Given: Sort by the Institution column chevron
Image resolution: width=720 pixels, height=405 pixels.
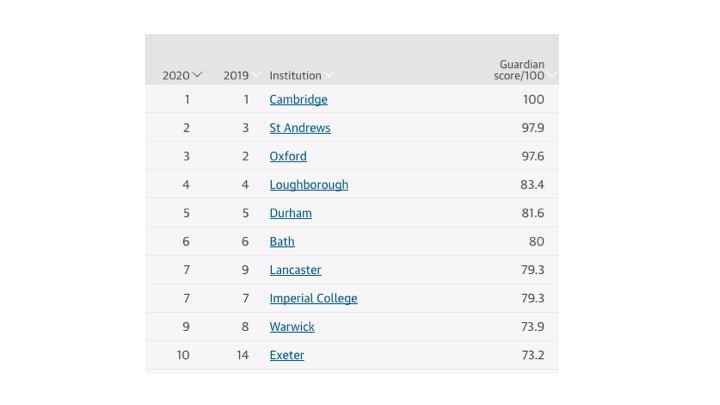Looking at the screenshot, I should [x=329, y=75].
